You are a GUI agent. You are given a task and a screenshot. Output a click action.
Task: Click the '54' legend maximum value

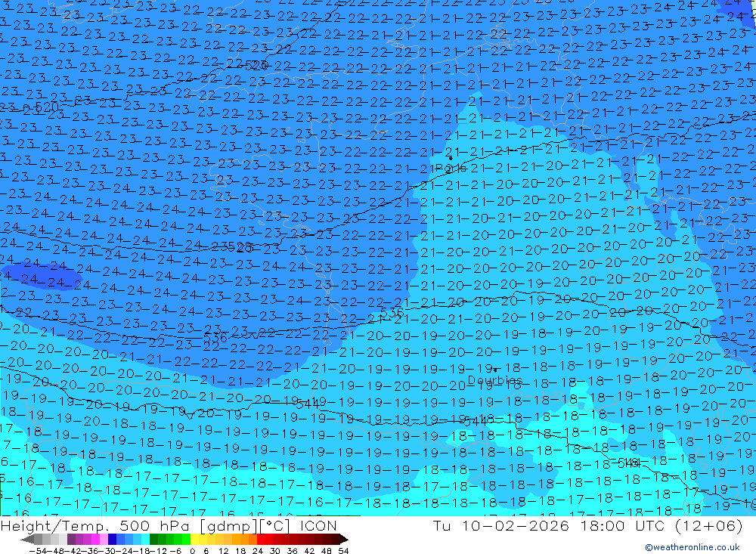click(x=344, y=551)
